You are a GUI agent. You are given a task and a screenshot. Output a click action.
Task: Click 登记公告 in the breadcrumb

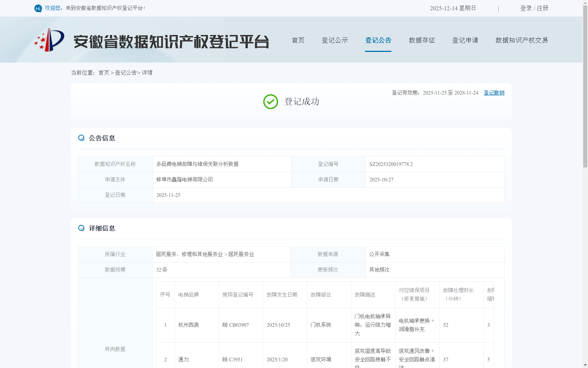pos(126,72)
